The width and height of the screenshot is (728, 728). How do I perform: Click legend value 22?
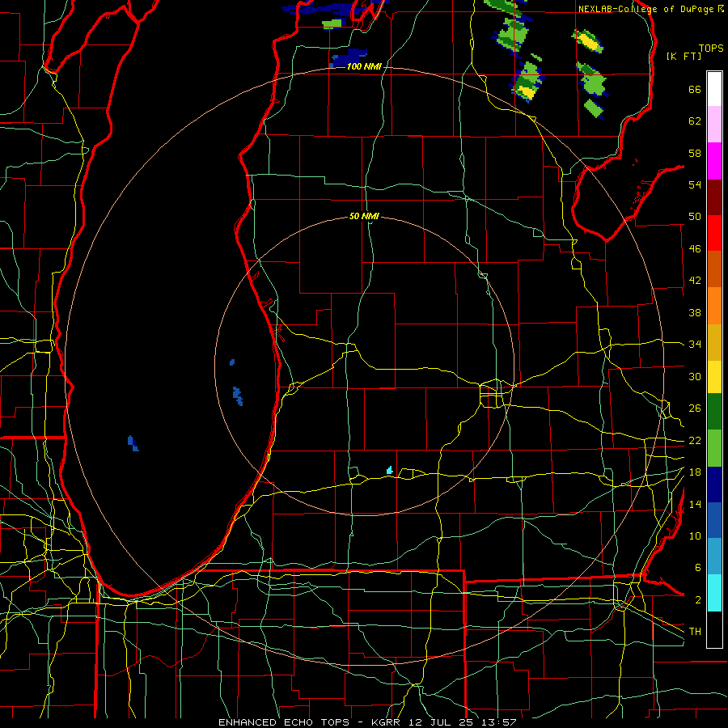(x=695, y=440)
